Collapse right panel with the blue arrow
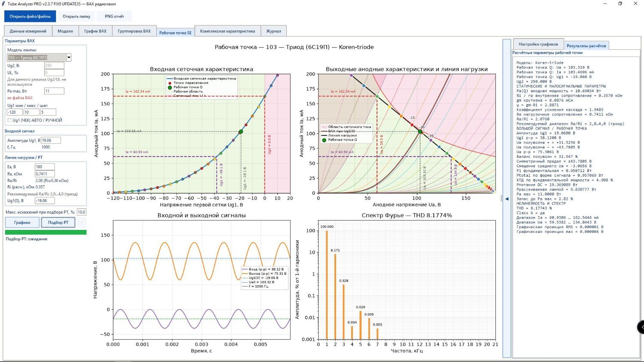Screen dimensions: 644x362 pos(507,199)
